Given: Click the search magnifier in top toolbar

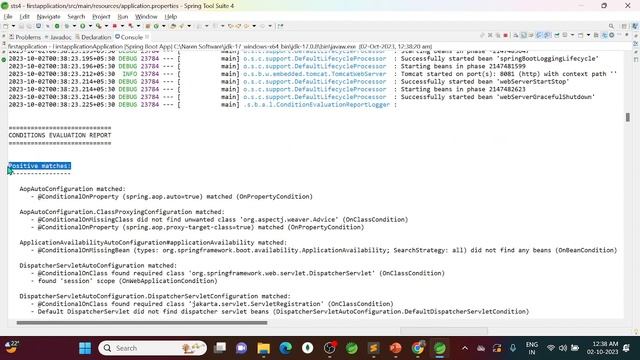Looking at the screenshot, I should click(x=611, y=26).
